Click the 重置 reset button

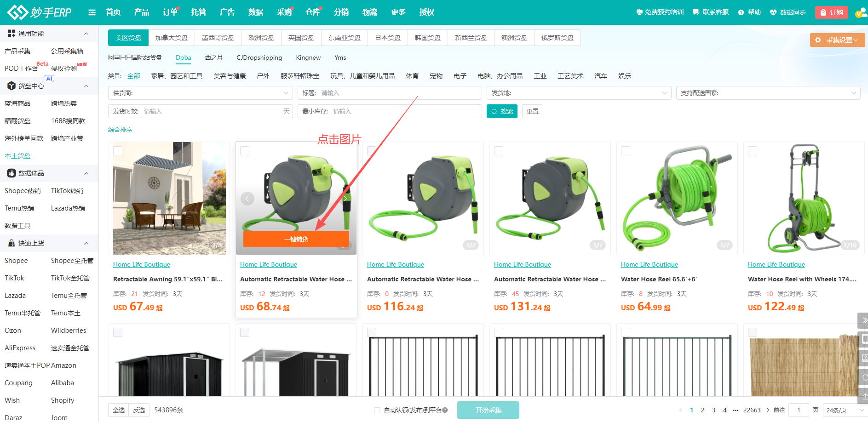coord(533,111)
